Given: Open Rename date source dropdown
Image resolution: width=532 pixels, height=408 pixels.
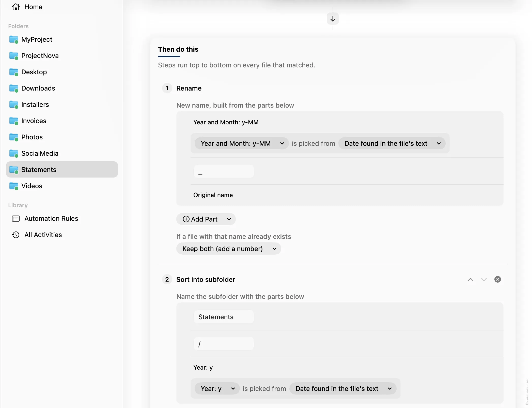Looking at the screenshot, I should pos(392,143).
